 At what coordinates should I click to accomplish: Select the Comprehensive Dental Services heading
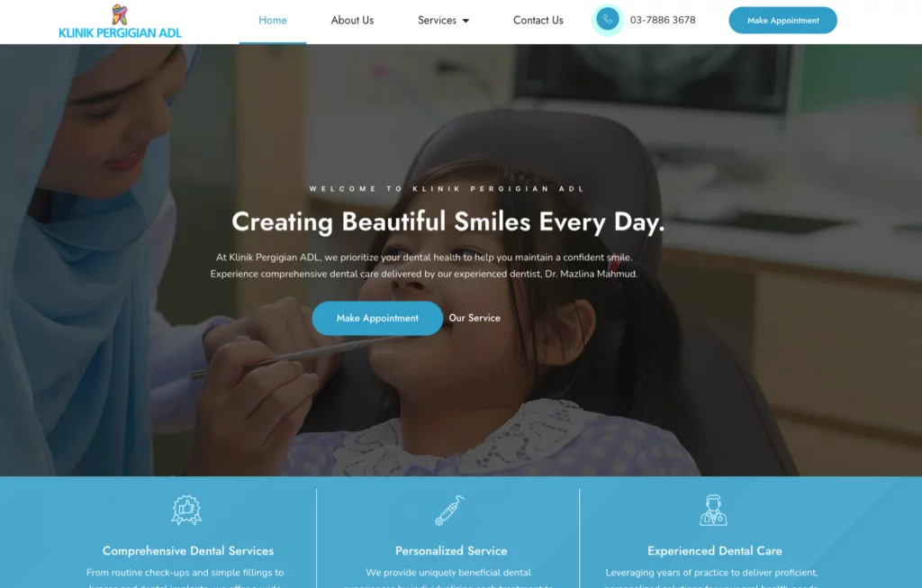188,551
